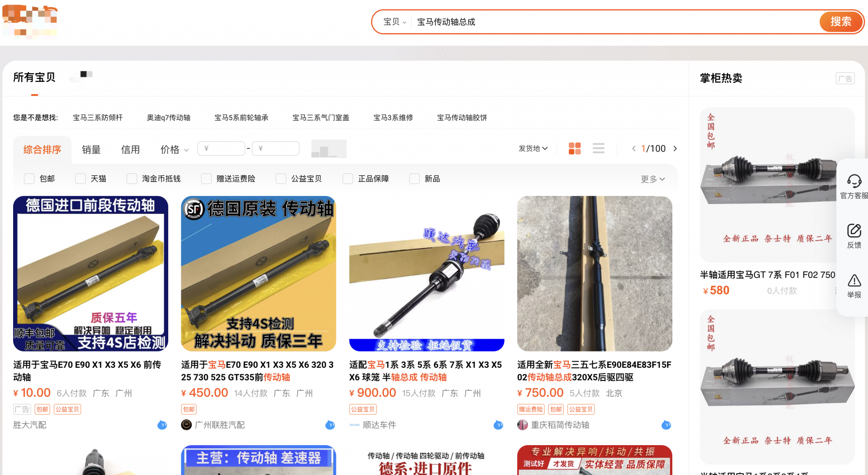Viewport: 868px width, 475px height.
Task: Sort results by 信用 tab
Action: [130, 149]
